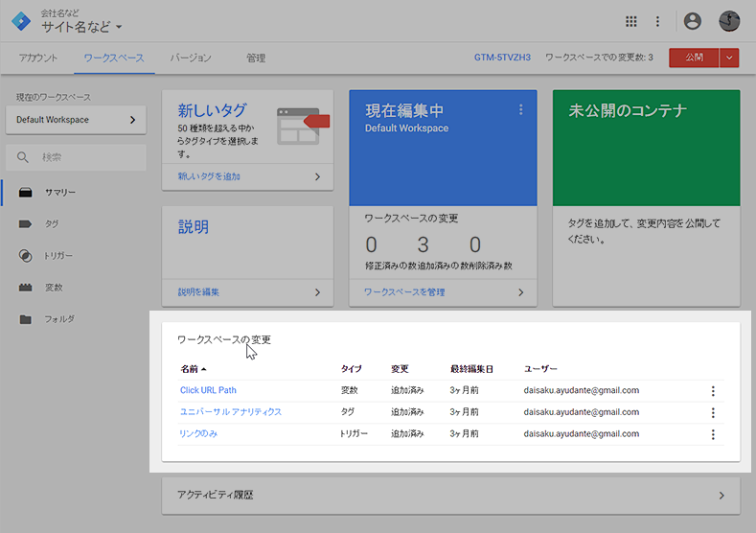Open the header three-dot options menu
This screenshot has height=533, width=756.
point(657,21)
